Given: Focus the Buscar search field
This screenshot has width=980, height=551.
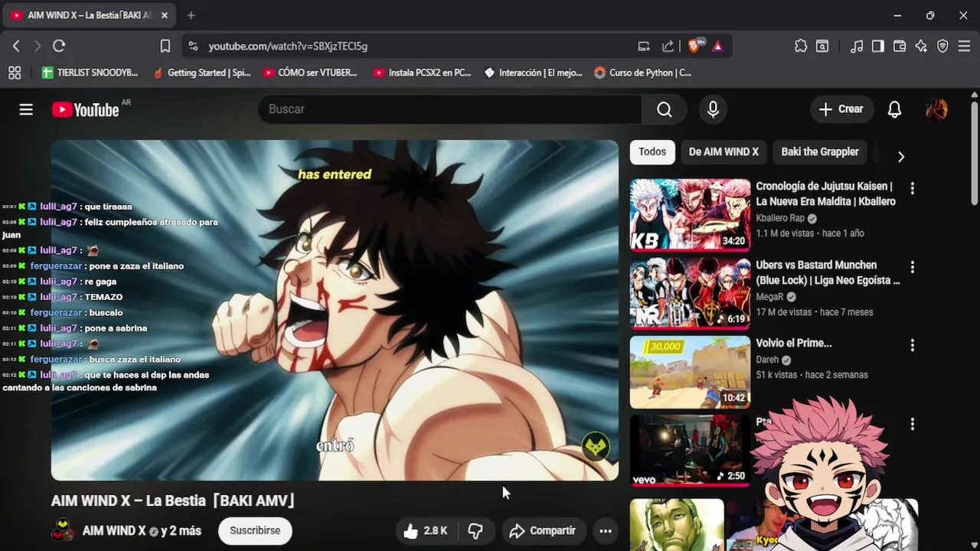Looking at the screenshot, I should [449, 109].
